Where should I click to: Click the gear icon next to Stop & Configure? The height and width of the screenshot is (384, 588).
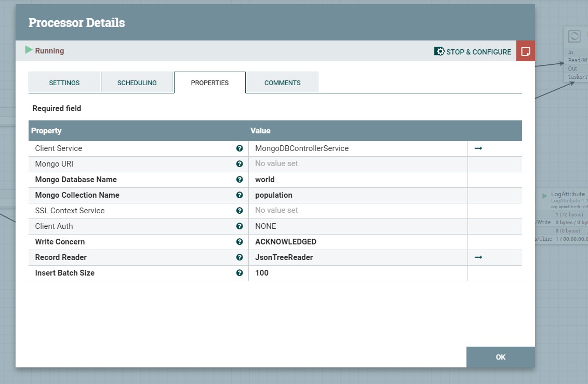(x=439, y=51)
